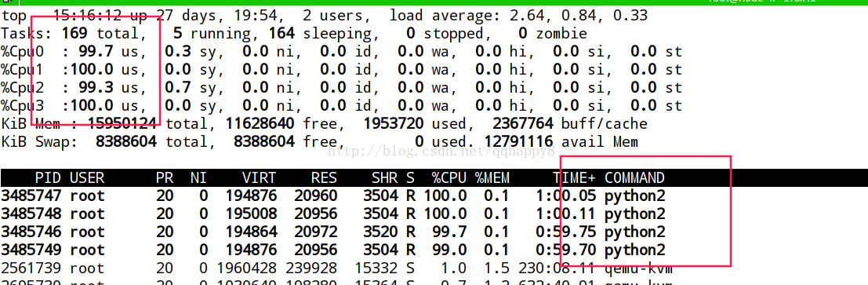The height and width of the screenshot is (285, 868).
Task: Select the 0.3 sy value for Cpu0
Action: 191,52
